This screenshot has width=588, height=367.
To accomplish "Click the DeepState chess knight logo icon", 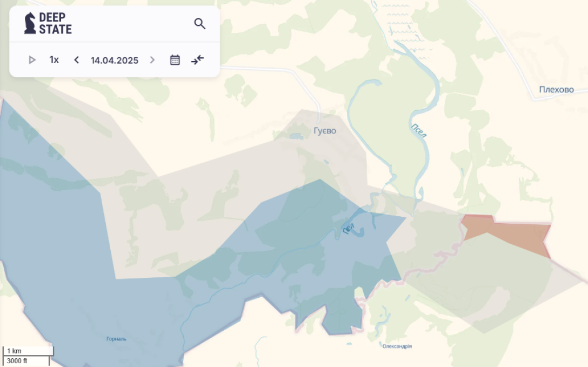I will 30,23.
